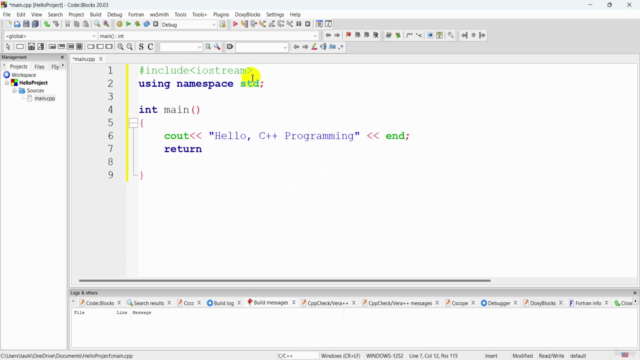640x360 pixels.
Task: Click the Find magnifier icon
Action: 97,24
